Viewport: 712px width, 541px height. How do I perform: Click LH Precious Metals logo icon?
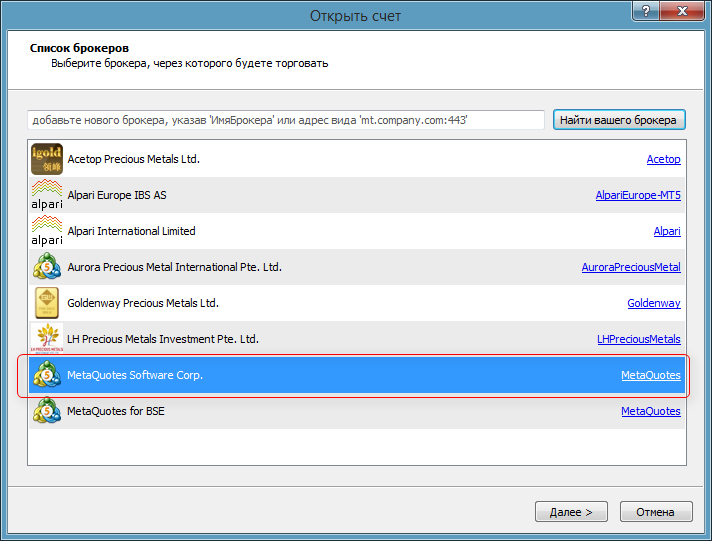(x=47, y=339)
